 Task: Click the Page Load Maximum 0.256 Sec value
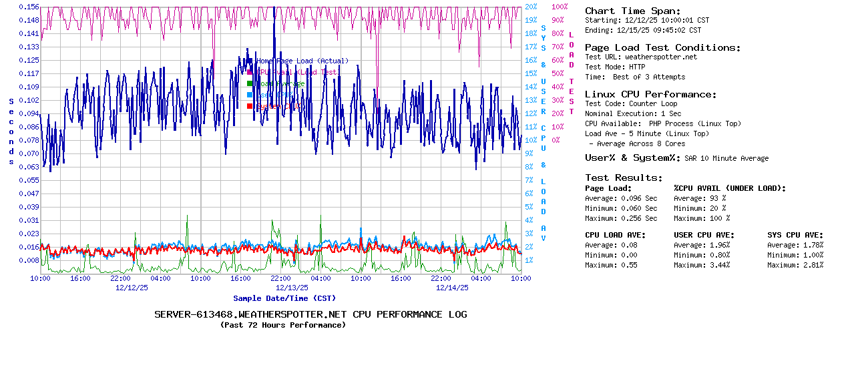pyautogui.click(x=639, y=218)
